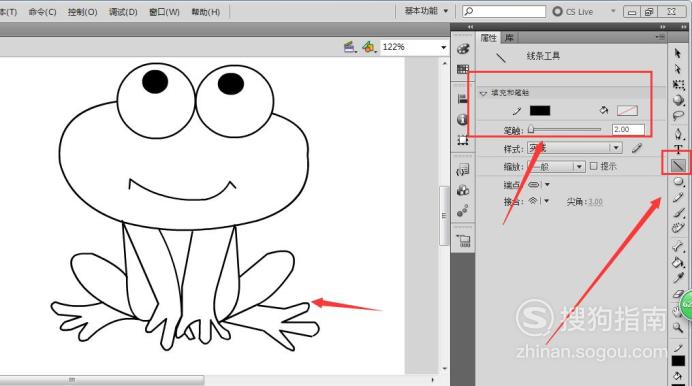The height and width of the screenshot is (386, 692).
Task: Open the no-fill color swatch in properties
Action: click(627, 110)
